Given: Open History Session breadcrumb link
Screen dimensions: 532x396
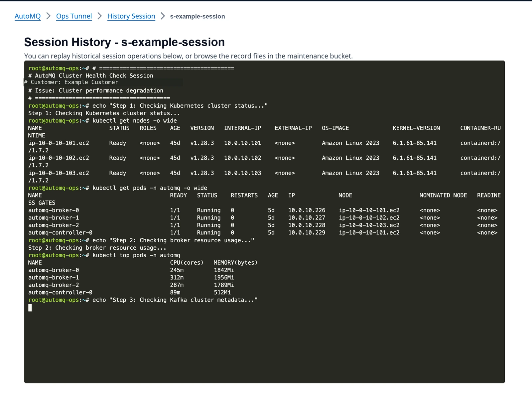Looking at the screenshot, I should click(x=131, y=16).
